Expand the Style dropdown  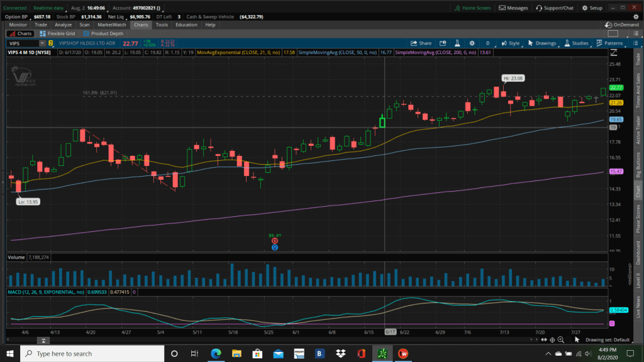click(509, 43)
